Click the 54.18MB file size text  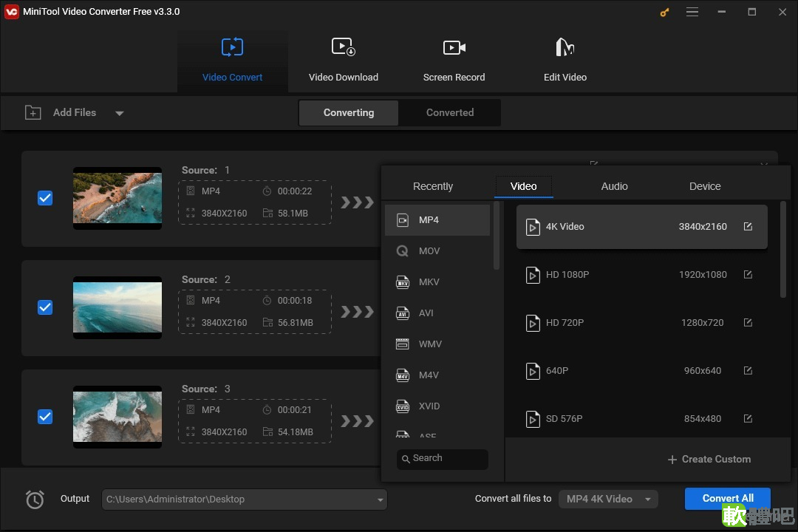295,432
